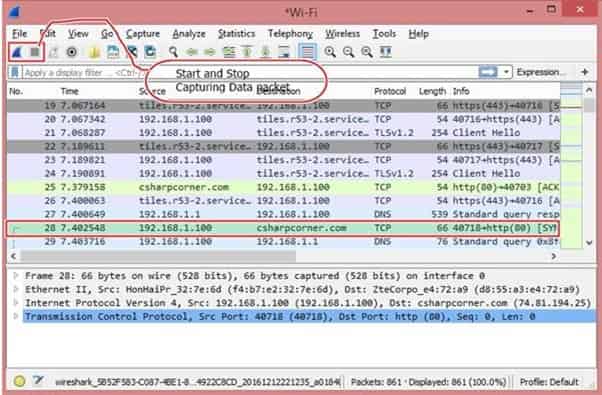Open the View menu

point(78,34)
